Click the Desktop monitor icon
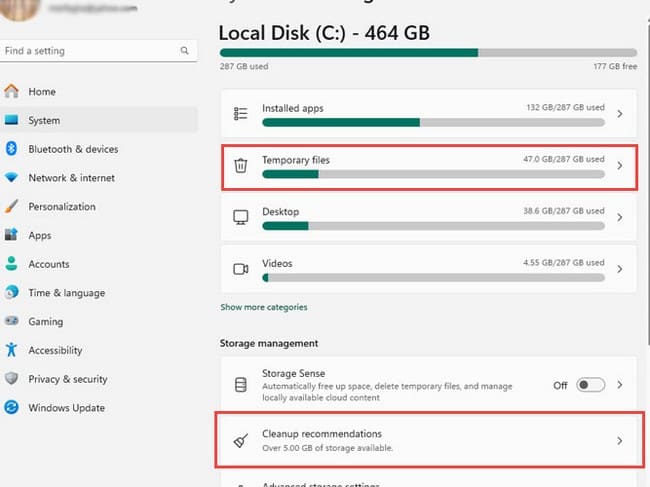The height and width of the screenshot is (487, 650). 240,217
